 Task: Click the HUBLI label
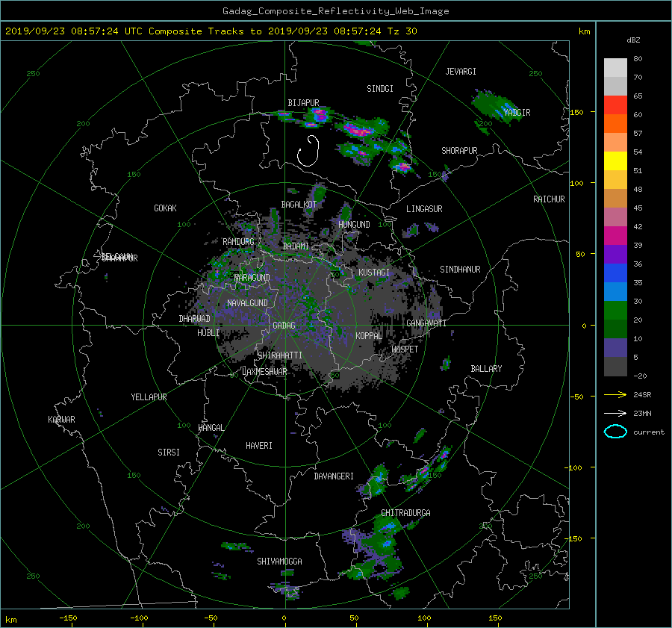[208, 333]
